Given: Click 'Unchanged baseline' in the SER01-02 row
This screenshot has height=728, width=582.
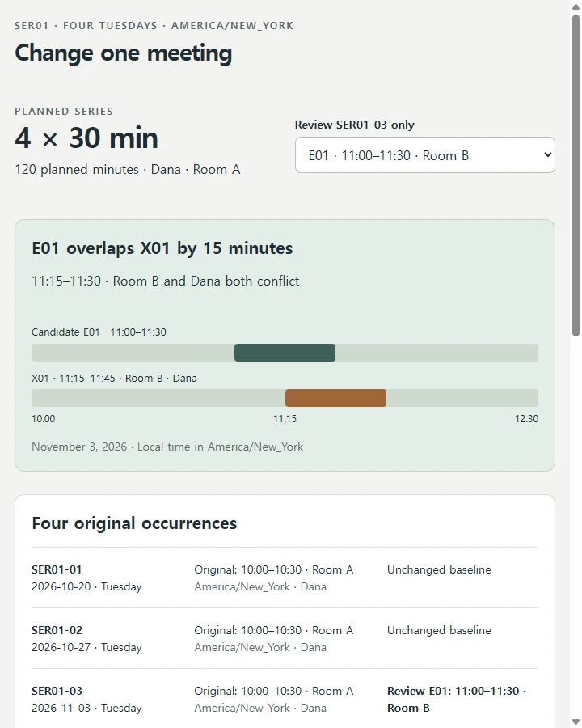Looking at the screenshot, I should 439,630.
